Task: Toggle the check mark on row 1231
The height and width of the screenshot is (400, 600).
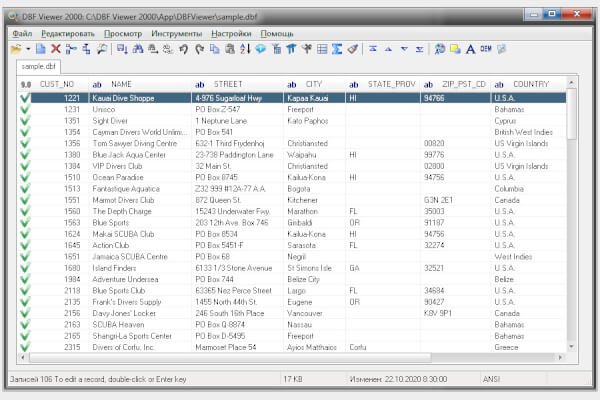Action: [25, 109]
